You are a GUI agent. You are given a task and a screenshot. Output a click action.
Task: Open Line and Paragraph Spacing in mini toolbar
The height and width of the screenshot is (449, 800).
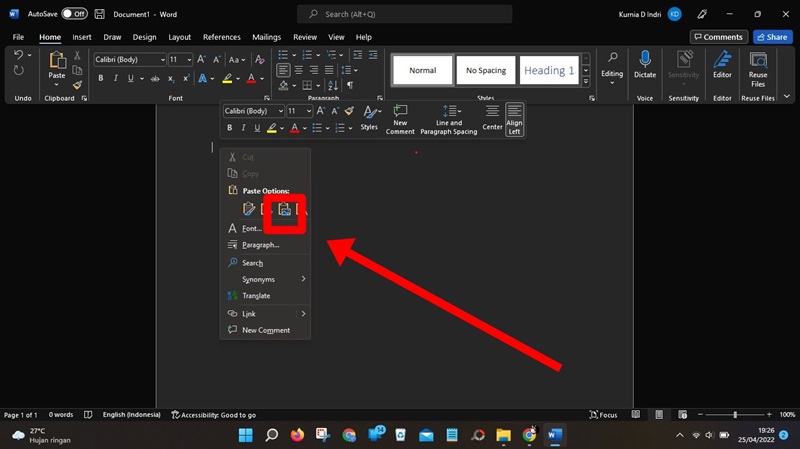coord(449,119)
